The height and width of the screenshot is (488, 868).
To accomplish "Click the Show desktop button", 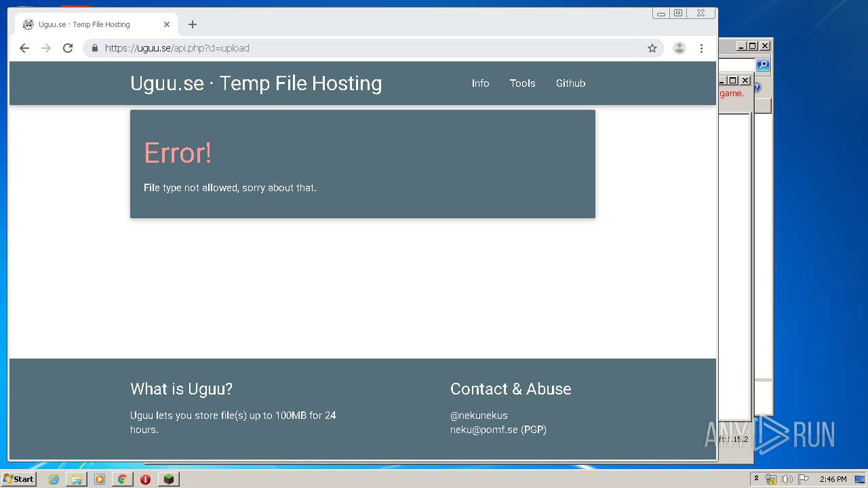I will (861, 479).
